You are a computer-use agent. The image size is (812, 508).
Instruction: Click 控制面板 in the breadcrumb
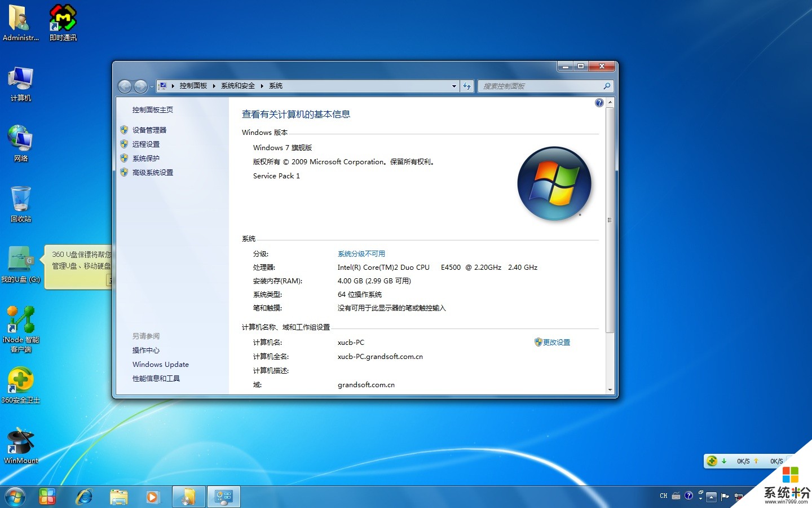point(193,86)
